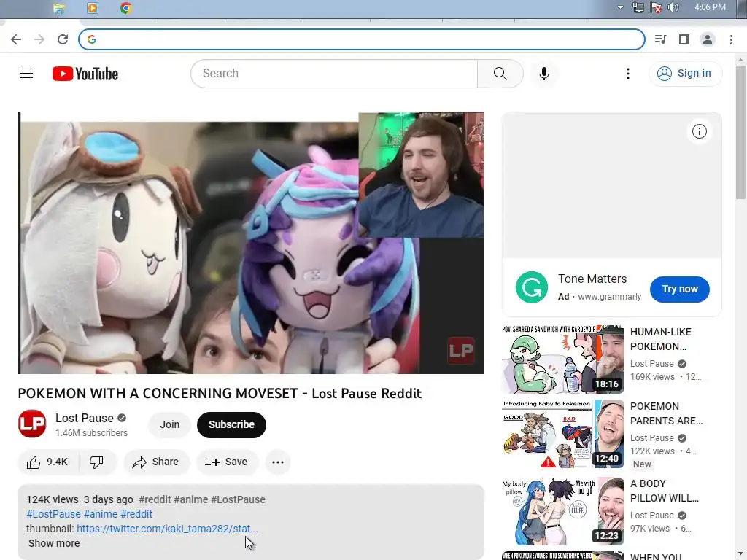Screen dimensions: 747x560
Task: Open YouTube settings three-dot menu
Action: pyautogui.click(x=628, y=74)
